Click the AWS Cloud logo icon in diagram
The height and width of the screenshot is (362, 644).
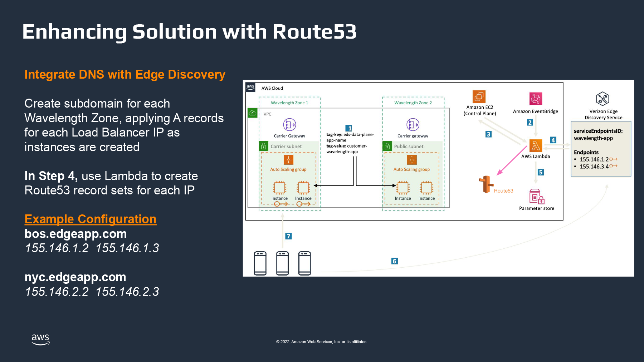point(250,87)
